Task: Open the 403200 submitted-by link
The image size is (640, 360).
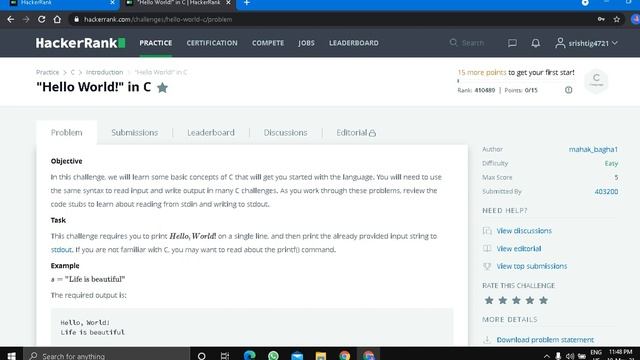Action: coord(606,191)
